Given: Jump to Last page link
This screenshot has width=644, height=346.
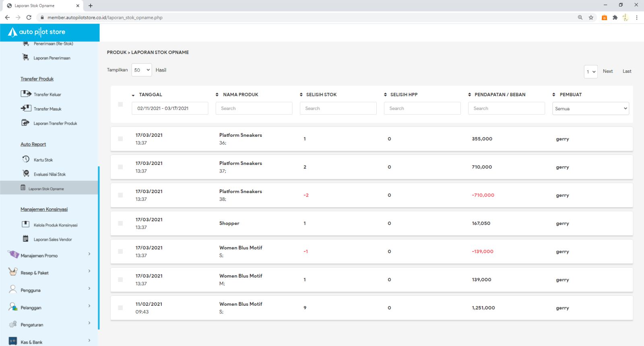Looking at the screenshot, I should 627,71.
